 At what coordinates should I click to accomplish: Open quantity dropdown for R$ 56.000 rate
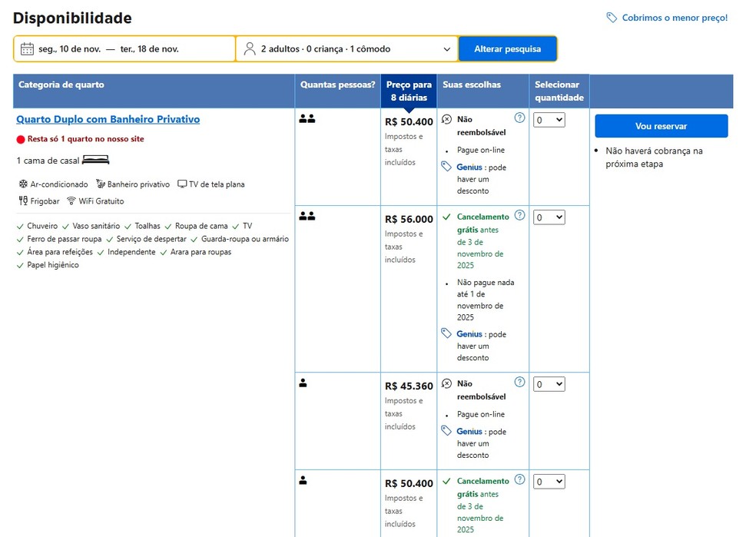pyautogui.click(x=549, y=217)
